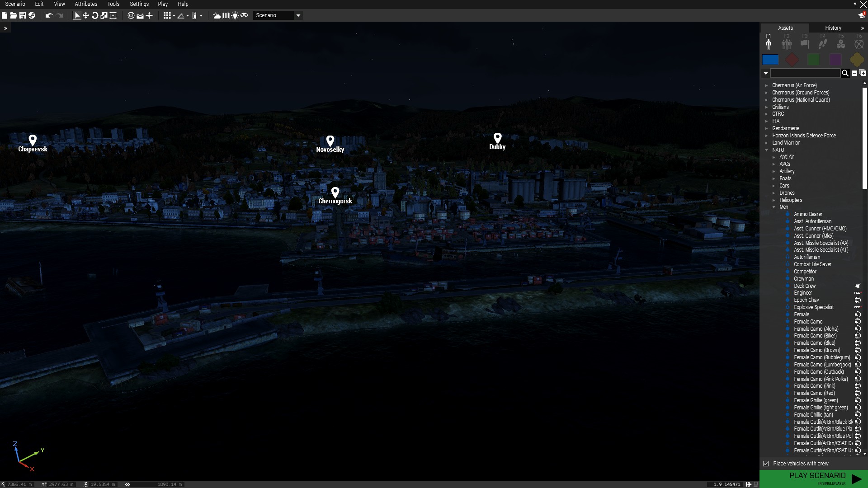Screen dimensions: 868x488
Task: Expand the Helicopters category
Action: tap(774, 200)
